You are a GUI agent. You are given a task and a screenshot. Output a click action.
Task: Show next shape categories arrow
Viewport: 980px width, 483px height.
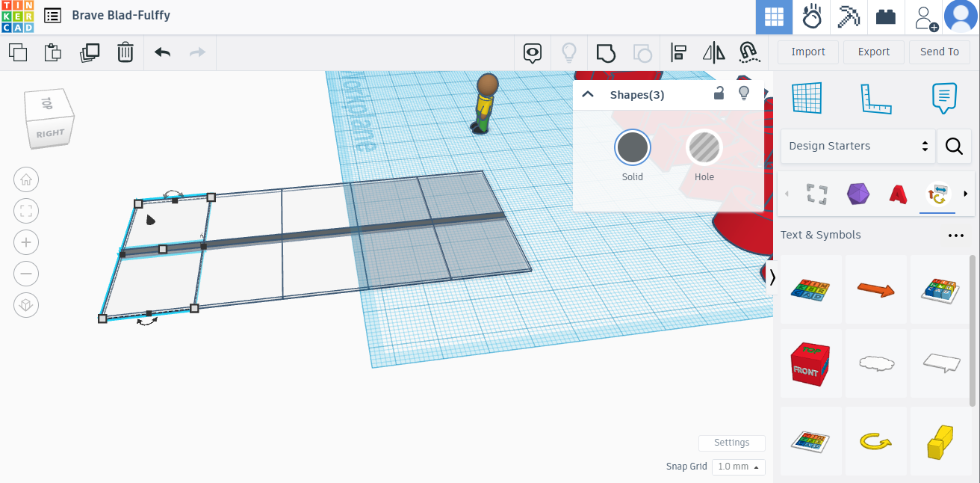966,194
